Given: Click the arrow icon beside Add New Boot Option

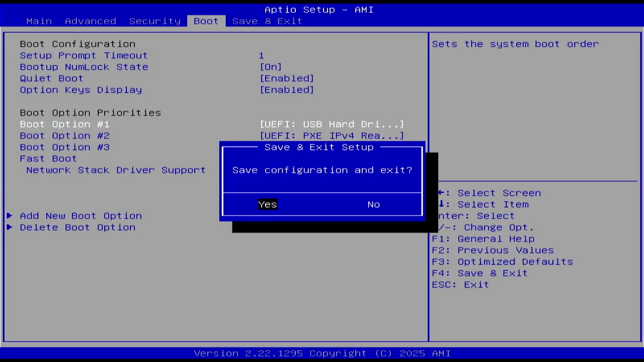Looking at the screenshot, I should point(10,216).
